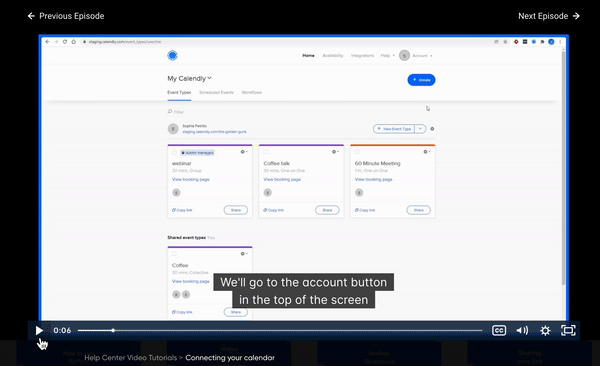Click the page's vertical scrollbar

pos(563,168)
